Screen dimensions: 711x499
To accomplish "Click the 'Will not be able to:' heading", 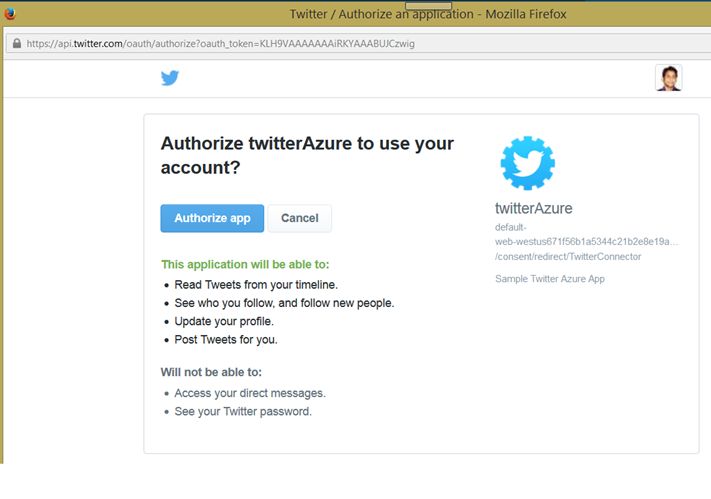I will pyautogui.click(x=211, y=372).
